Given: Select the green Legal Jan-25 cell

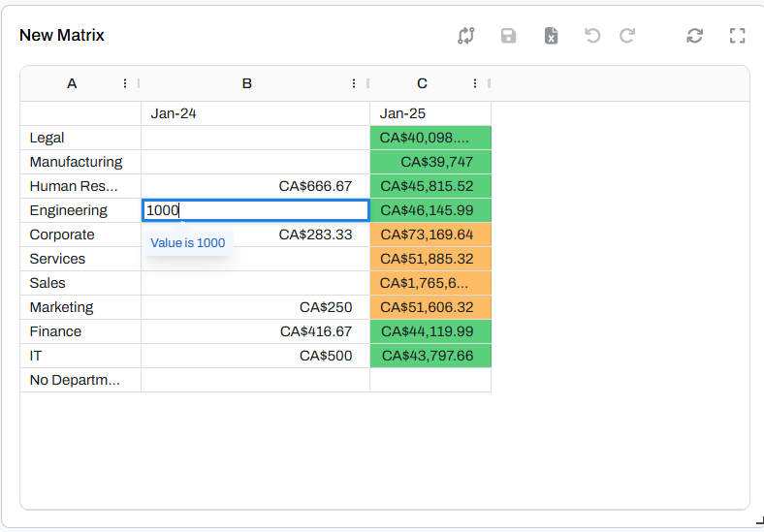Looking at the screenshot, I should click(x=430, y=138).
